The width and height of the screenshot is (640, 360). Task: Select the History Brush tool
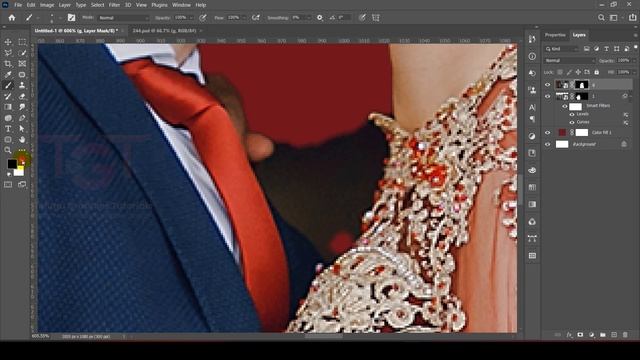coord(8,96)
